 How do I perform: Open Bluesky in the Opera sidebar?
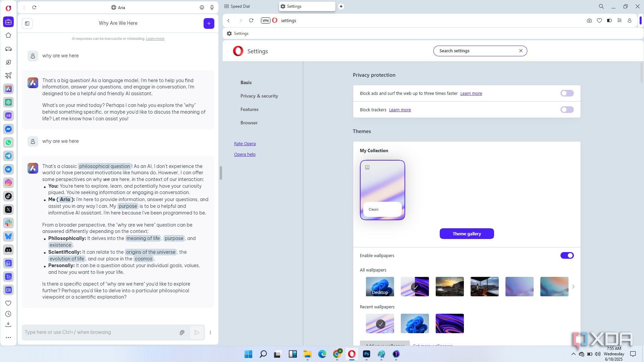point(8,236)
